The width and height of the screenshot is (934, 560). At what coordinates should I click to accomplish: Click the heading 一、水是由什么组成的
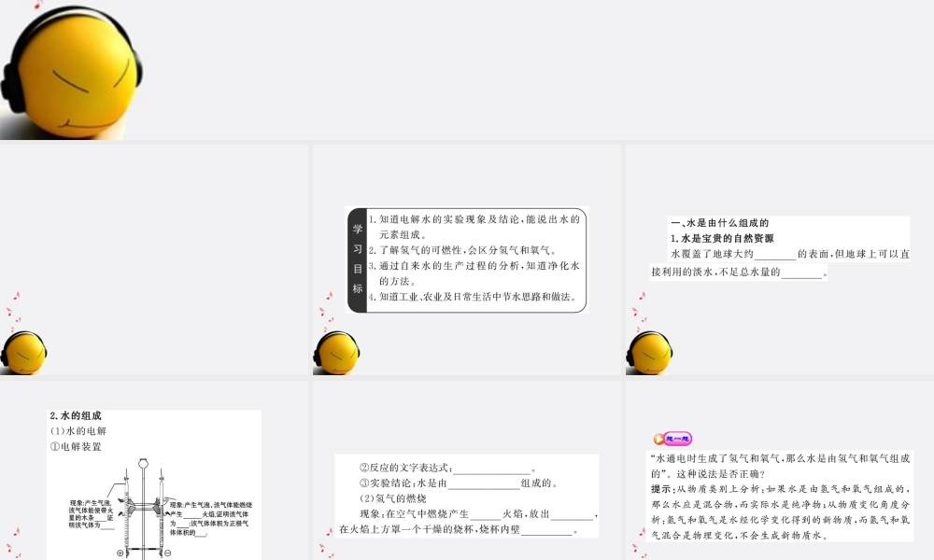click(719, 223)
